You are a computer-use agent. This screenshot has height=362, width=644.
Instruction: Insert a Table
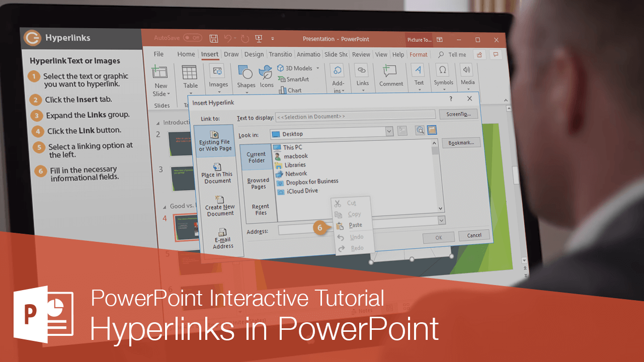pos(190,76)
